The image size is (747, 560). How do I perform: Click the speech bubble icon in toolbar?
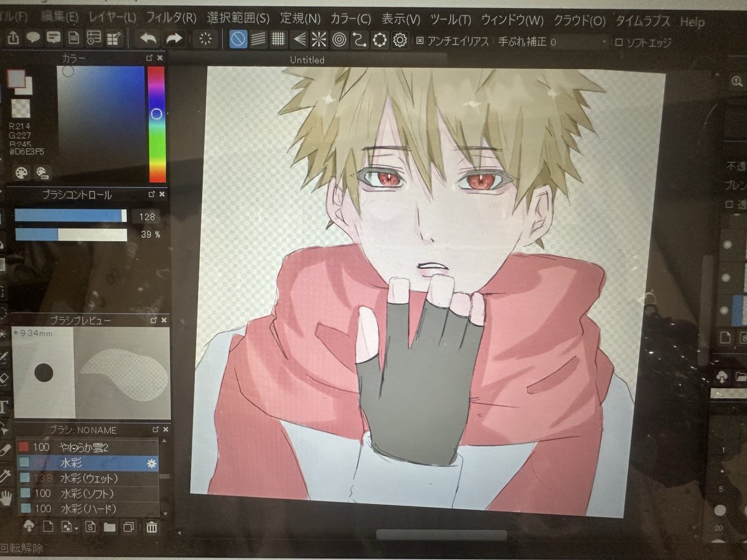click(x=33, y=38)
